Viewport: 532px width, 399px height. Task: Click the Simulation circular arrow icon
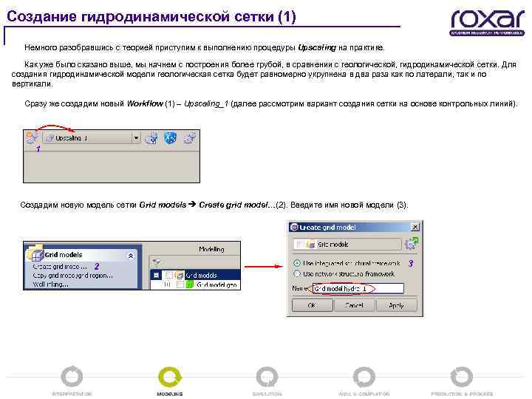267,377
